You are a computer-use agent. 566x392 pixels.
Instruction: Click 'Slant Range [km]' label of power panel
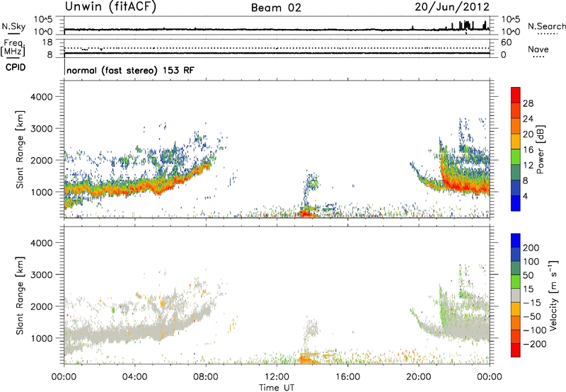click(x=20, y=149)
